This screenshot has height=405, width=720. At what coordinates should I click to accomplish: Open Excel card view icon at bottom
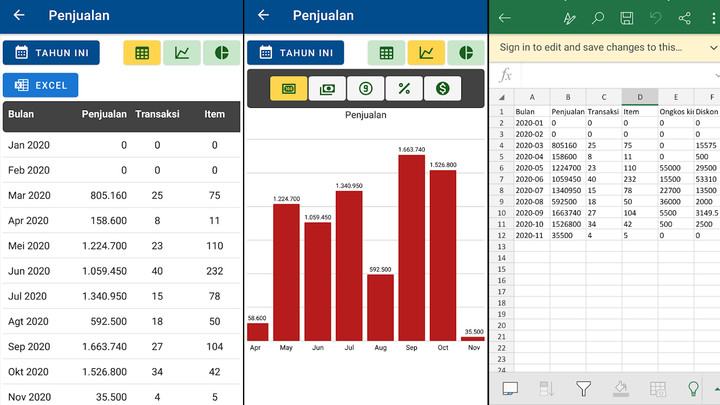510,389
